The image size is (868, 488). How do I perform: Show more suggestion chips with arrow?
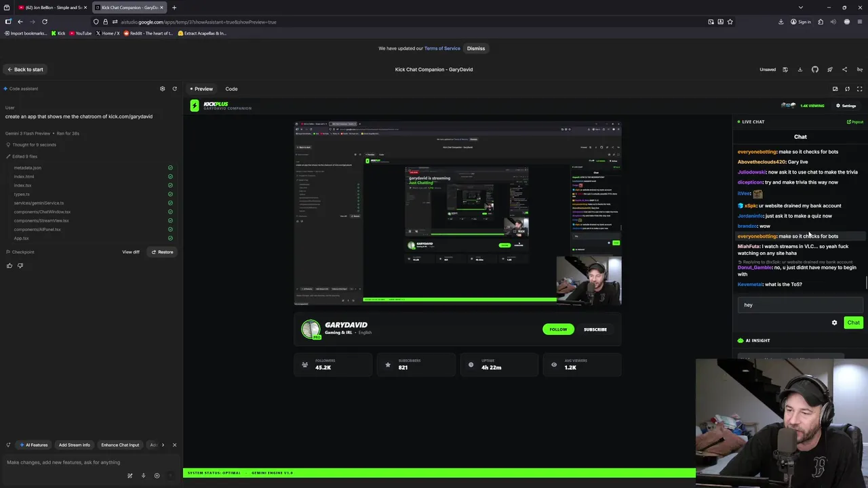point(163,445)
